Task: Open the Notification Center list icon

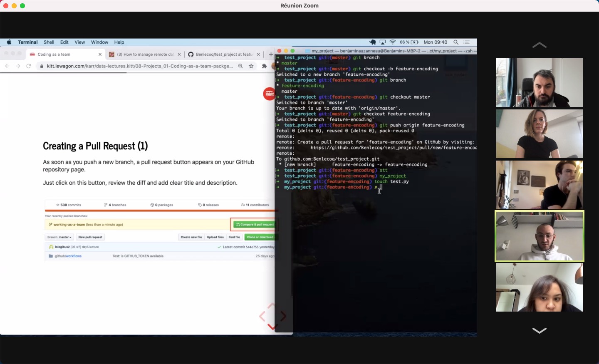Action: [467, 42]
